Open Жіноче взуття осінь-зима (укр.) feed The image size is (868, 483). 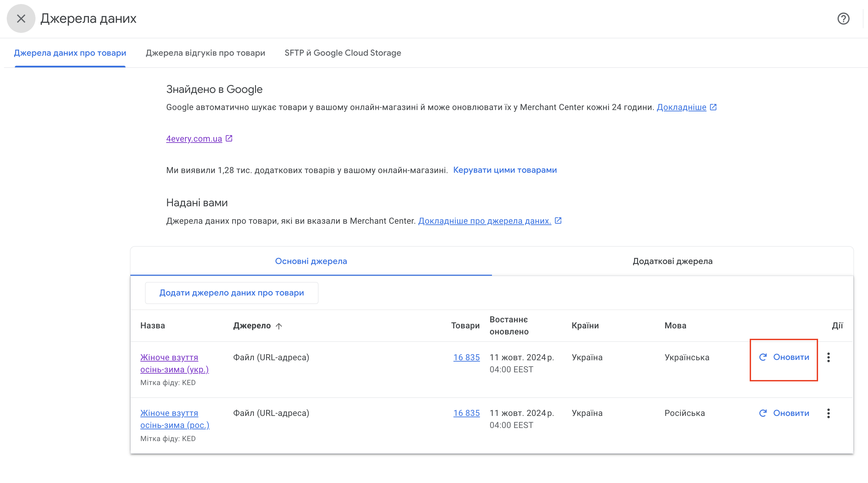pyautogui.click(x=175, y=363)
